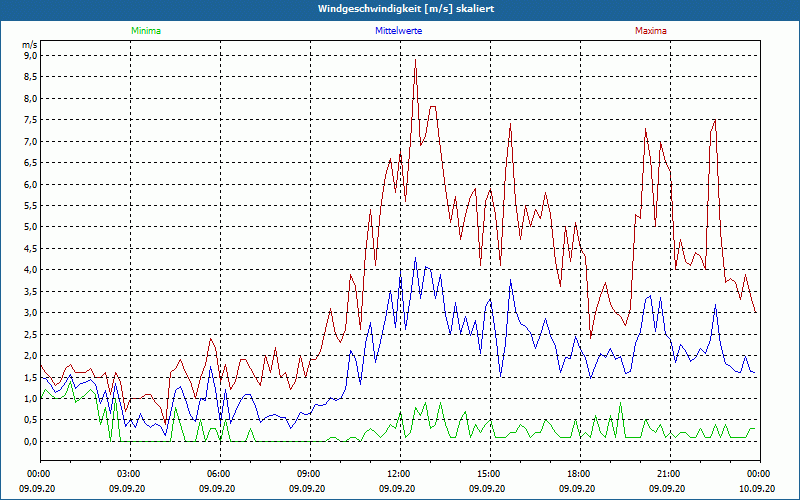The height and width of the screenshot is (500, 800).
Task: Click the 09:00 time axis label
Action: (311, 474)
